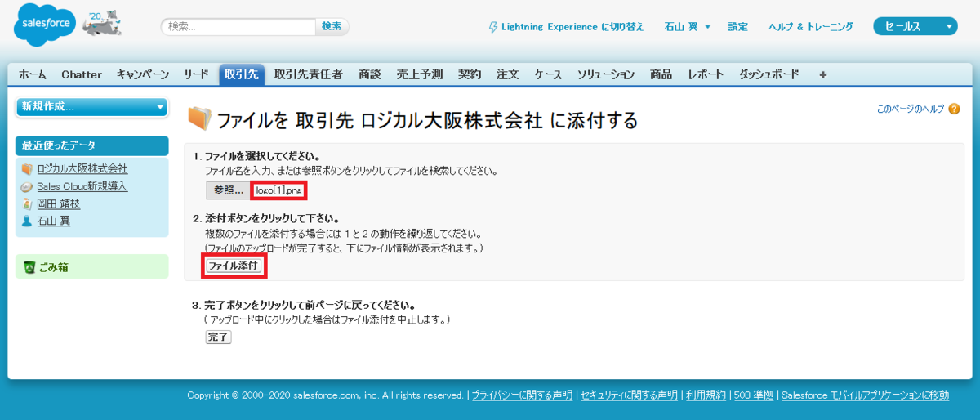Open the 設定 link
Image resolution: width=980 pixels, height=420 pixels.
737,27
